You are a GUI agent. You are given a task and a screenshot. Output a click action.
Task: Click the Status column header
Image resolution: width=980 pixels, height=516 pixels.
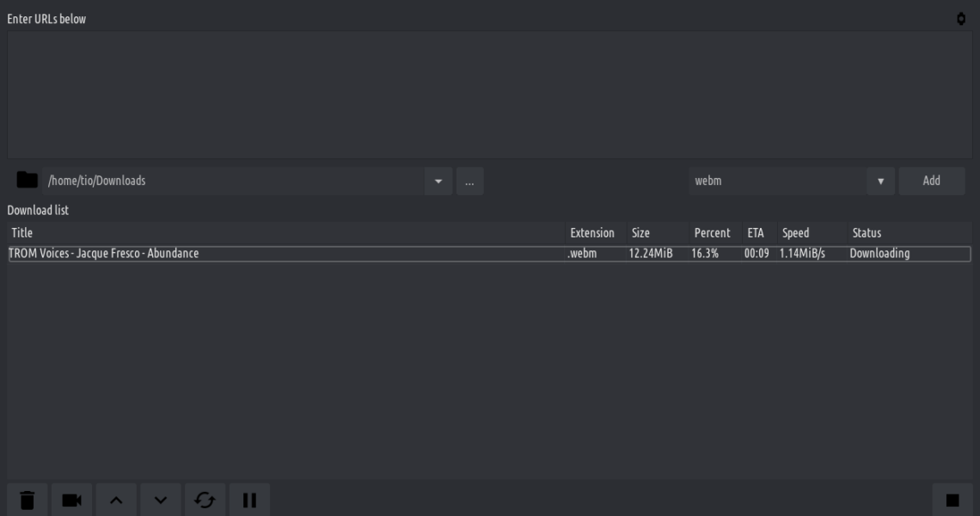coord(867,233)
